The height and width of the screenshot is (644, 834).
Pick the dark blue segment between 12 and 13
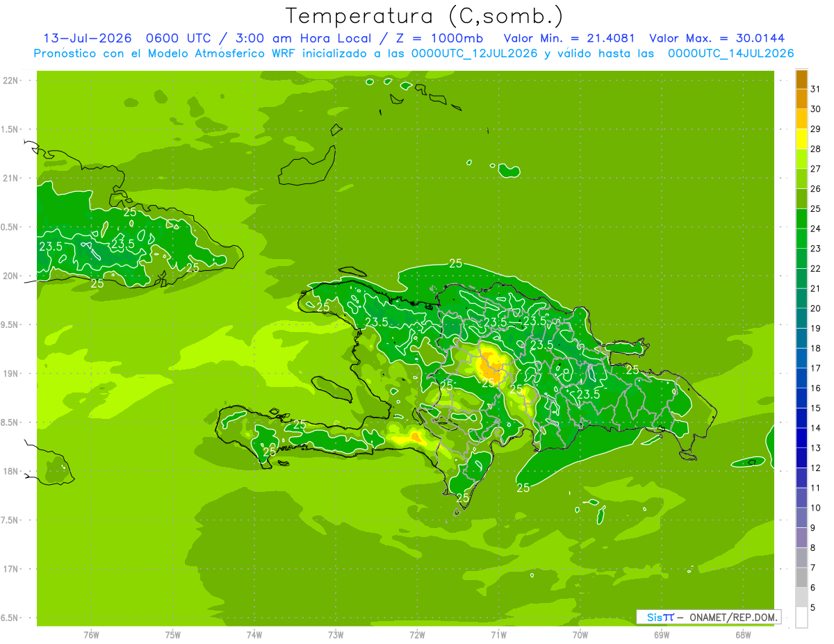801,458
